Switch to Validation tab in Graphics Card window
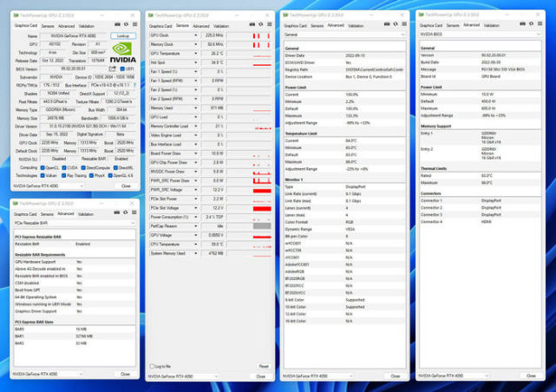The image size is (556, 392). pyautogui.click(x=86, y=26)
